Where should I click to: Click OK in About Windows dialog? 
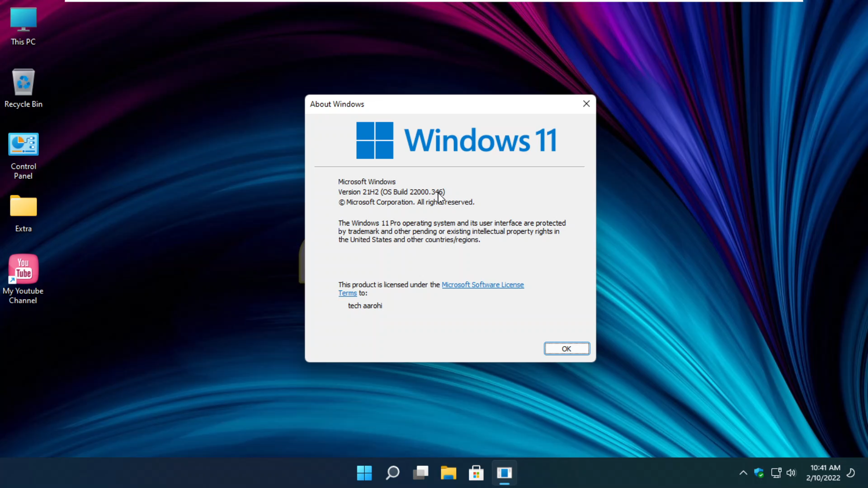[566, 349]
